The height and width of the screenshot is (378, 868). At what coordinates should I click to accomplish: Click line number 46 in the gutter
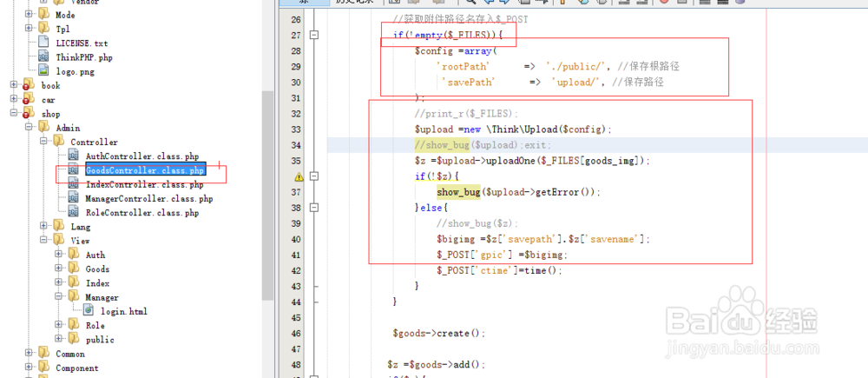(296, 334)
